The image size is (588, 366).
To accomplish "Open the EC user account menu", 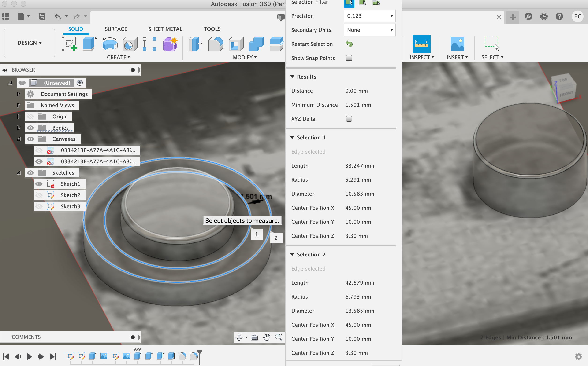I will pyautogui.click(x=578, y=16).
